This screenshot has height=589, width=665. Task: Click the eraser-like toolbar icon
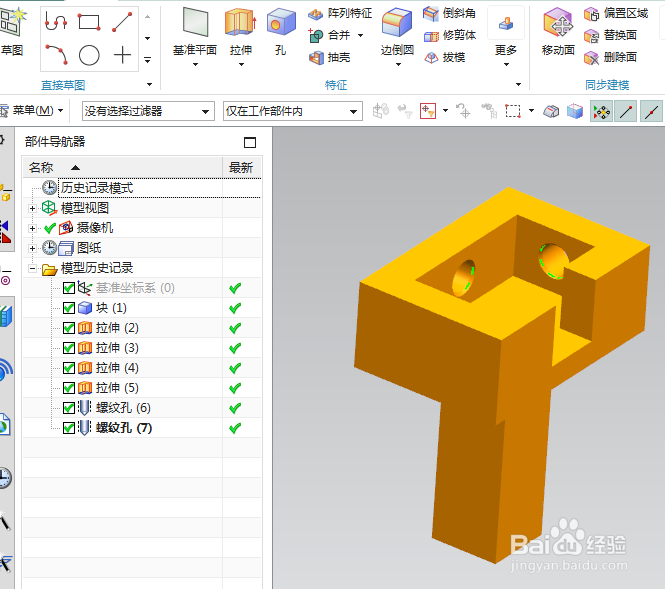tap(551, 112)
